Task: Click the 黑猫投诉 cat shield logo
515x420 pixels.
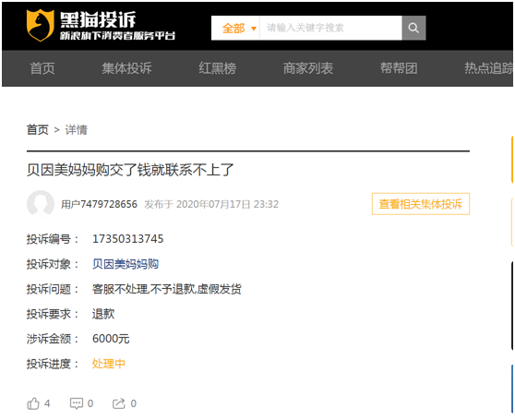Action: click(x=40, y=25)
